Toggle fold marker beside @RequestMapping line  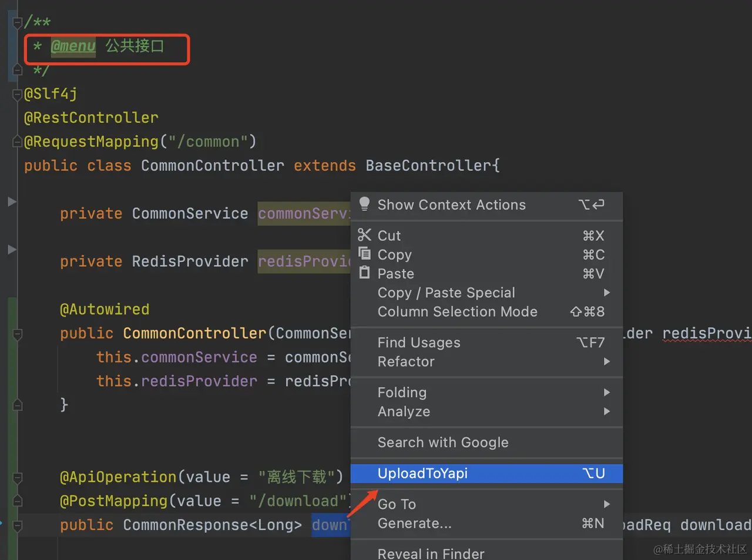pos(18,142)
